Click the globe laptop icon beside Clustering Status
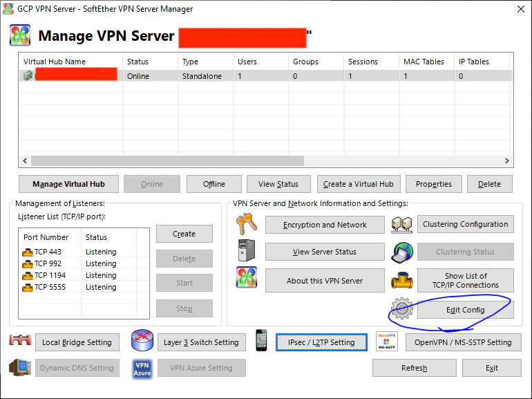532x399 pixels. tap(402, 252)
